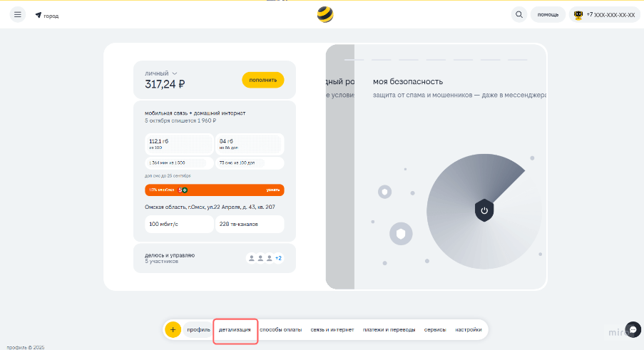Click the yellow plus button
644x350 pixels.
173,330
